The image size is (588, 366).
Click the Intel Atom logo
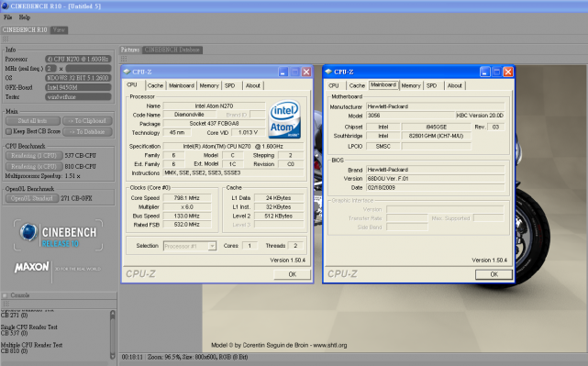pos(285,119)
